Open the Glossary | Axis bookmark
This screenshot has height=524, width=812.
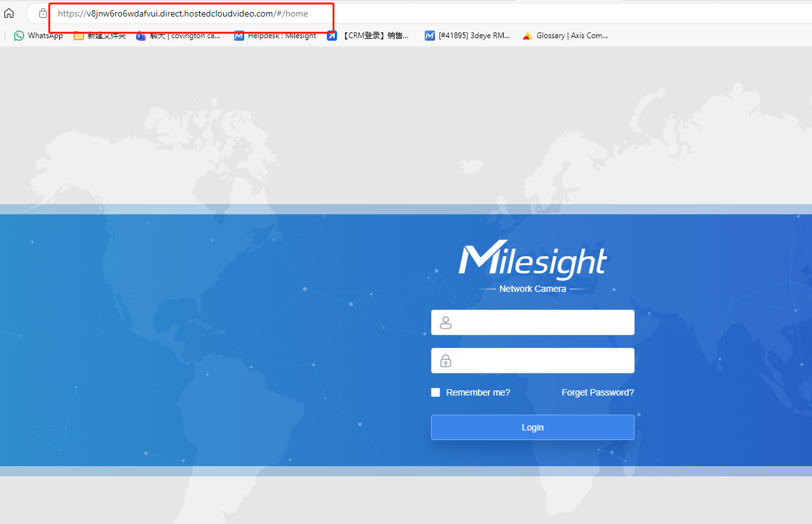pos(565,36)
